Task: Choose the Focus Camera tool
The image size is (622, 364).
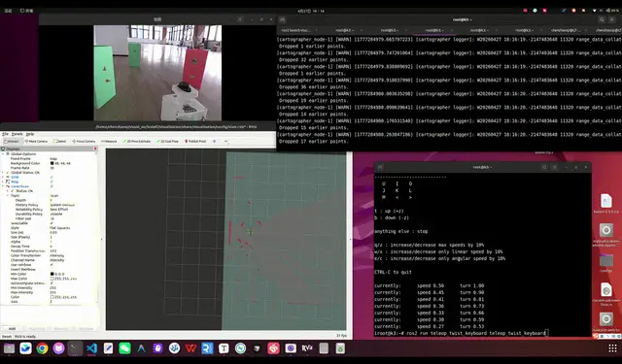Action: pos(84,142)
